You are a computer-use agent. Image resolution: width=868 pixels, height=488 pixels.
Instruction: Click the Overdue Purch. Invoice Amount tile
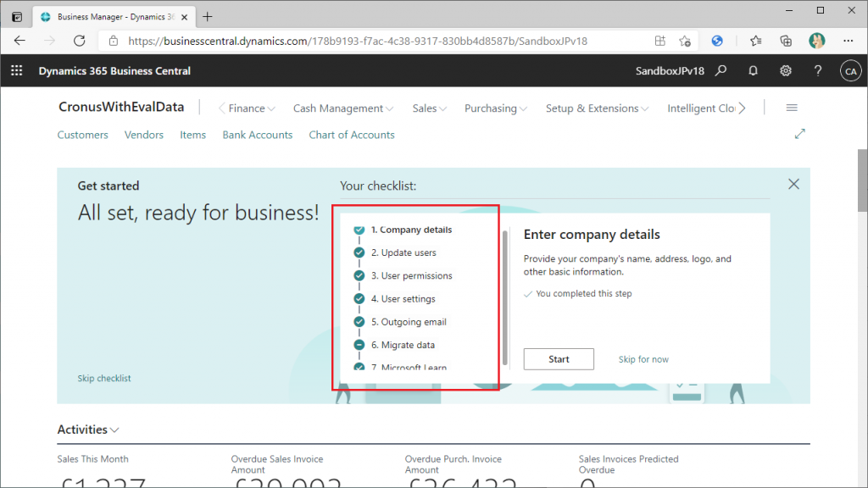(x=460, y=471)
